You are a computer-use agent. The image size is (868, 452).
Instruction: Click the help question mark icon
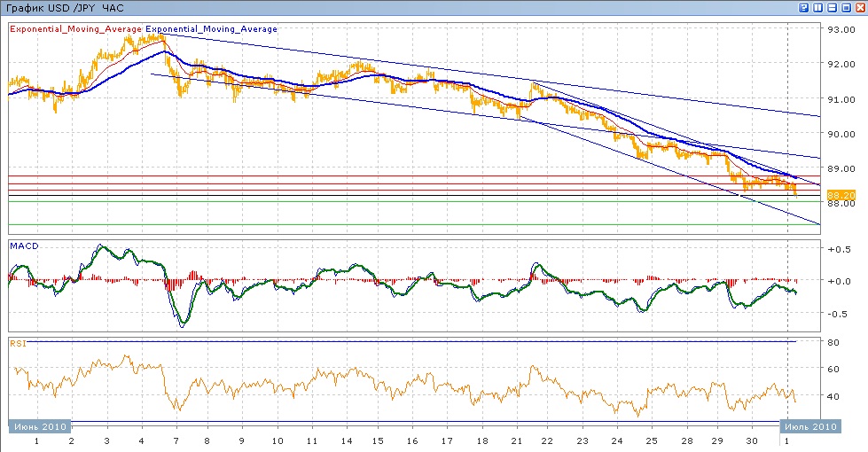804,7
